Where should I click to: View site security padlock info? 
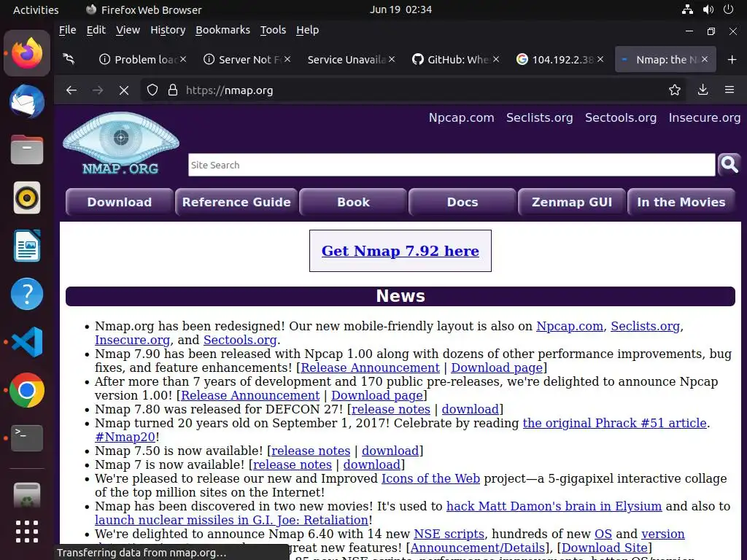[173, 90]
